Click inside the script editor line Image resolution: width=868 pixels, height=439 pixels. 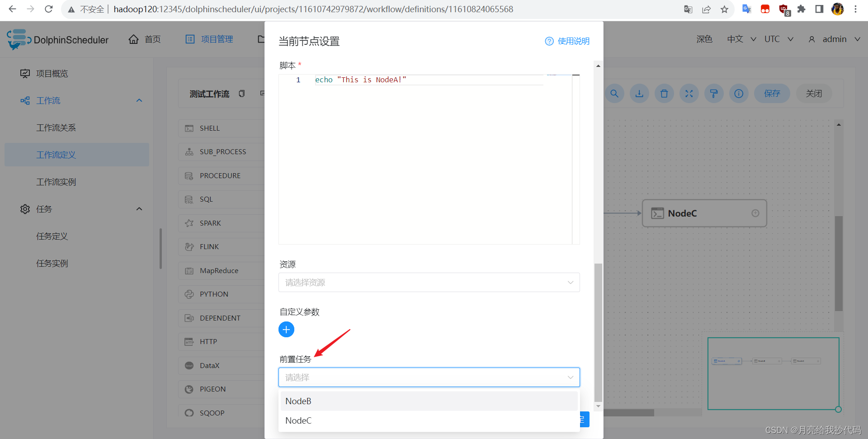tap(429, 80)
